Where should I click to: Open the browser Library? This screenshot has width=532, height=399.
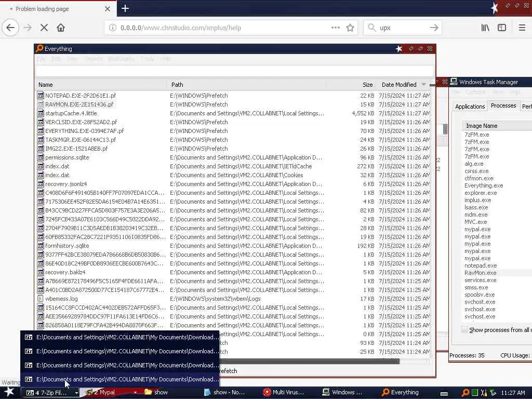click(485, 28)
